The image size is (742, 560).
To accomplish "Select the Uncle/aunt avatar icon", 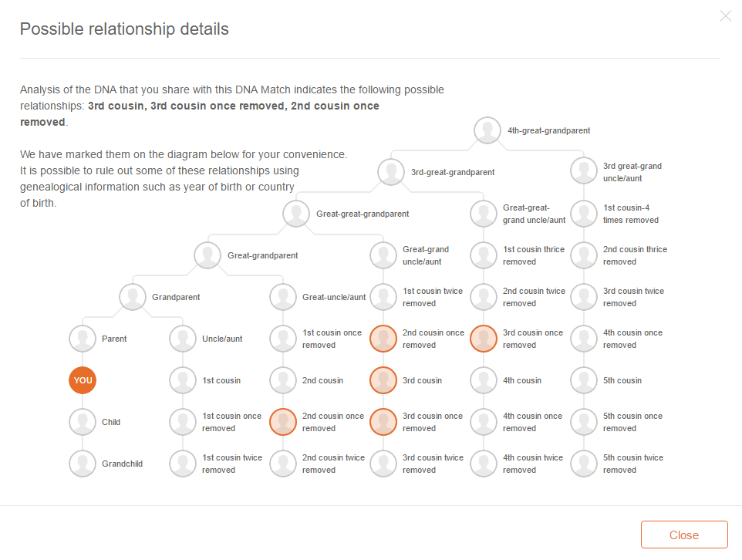I will coord(183,339).
